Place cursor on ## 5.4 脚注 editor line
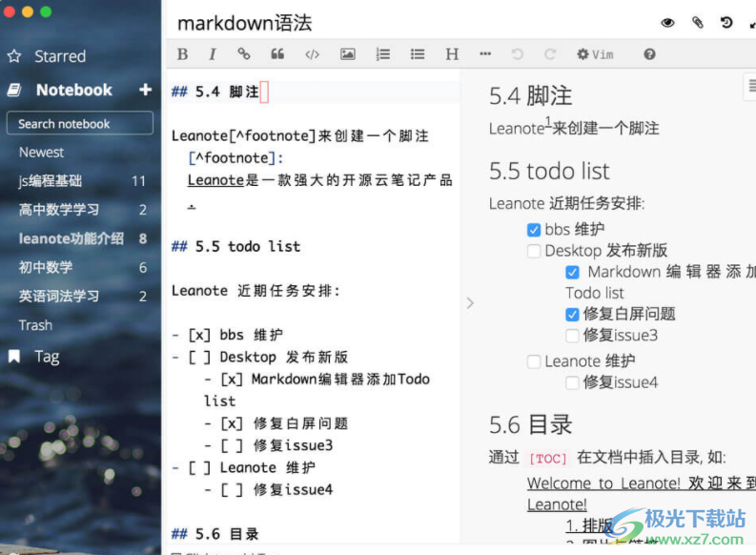The width and height of the screenshot is (756, 555). (216, 92)
